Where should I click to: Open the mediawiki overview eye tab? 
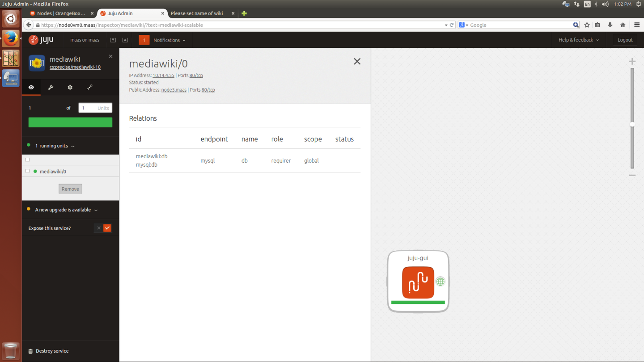tap(31, 87)
